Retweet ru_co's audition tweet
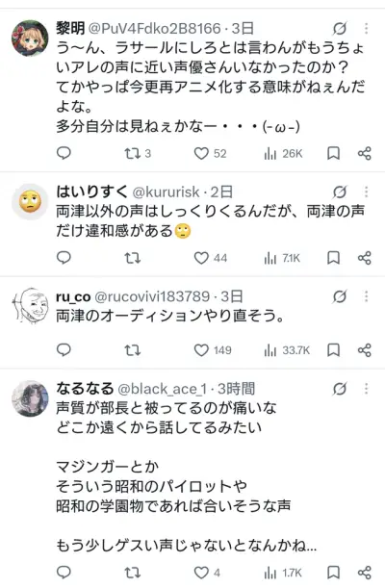Viewport: 385px width, 588px height. [x=132, y=350]
